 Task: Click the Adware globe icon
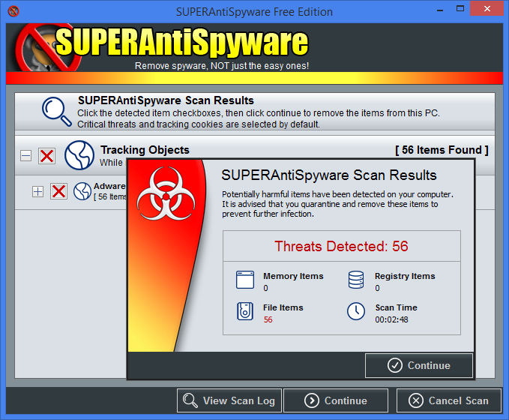pyautogui.click(x=82, y=191)
